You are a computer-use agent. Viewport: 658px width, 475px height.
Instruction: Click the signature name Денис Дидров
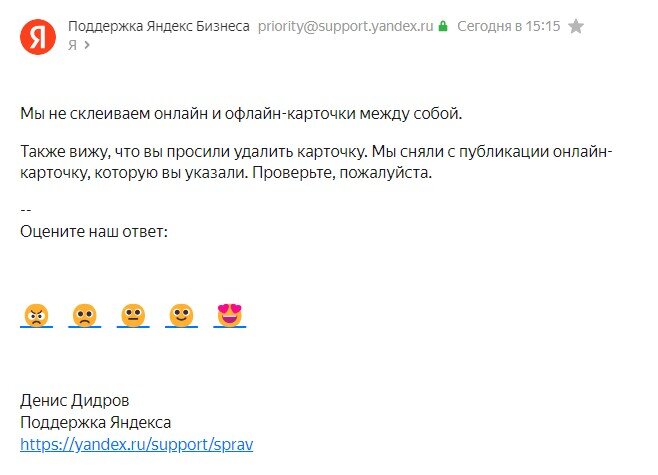[x=75, y=401]
